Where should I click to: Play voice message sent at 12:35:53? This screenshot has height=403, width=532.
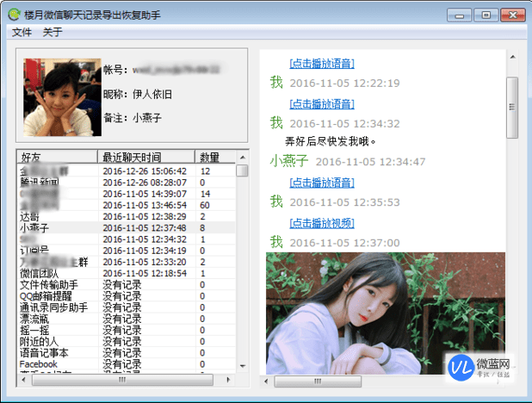[x=322, y=183]
